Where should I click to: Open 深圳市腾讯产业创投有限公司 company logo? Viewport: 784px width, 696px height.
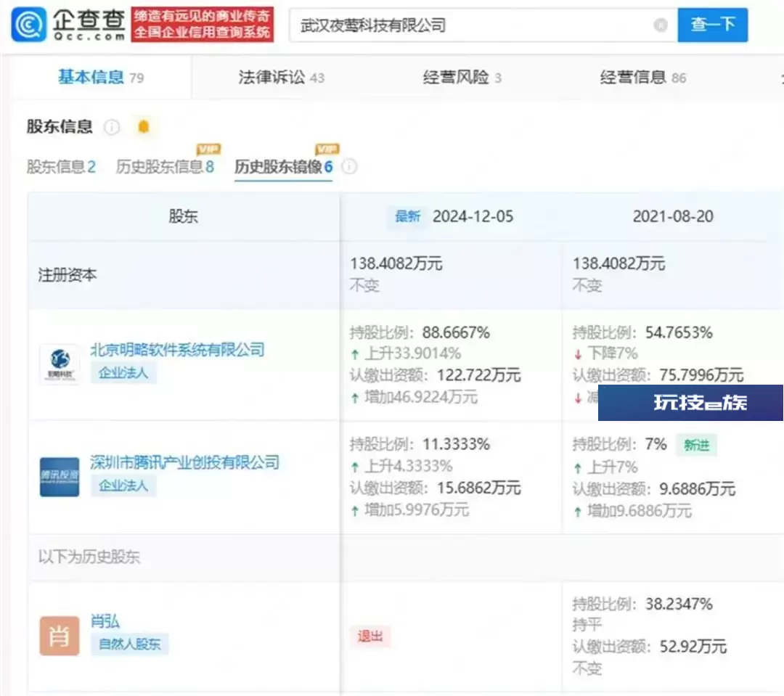click(60, 477)
